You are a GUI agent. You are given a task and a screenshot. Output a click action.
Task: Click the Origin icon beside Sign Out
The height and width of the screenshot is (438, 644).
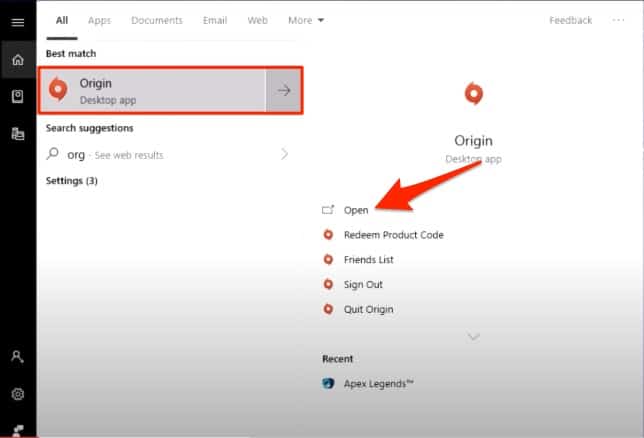[328, 284]
